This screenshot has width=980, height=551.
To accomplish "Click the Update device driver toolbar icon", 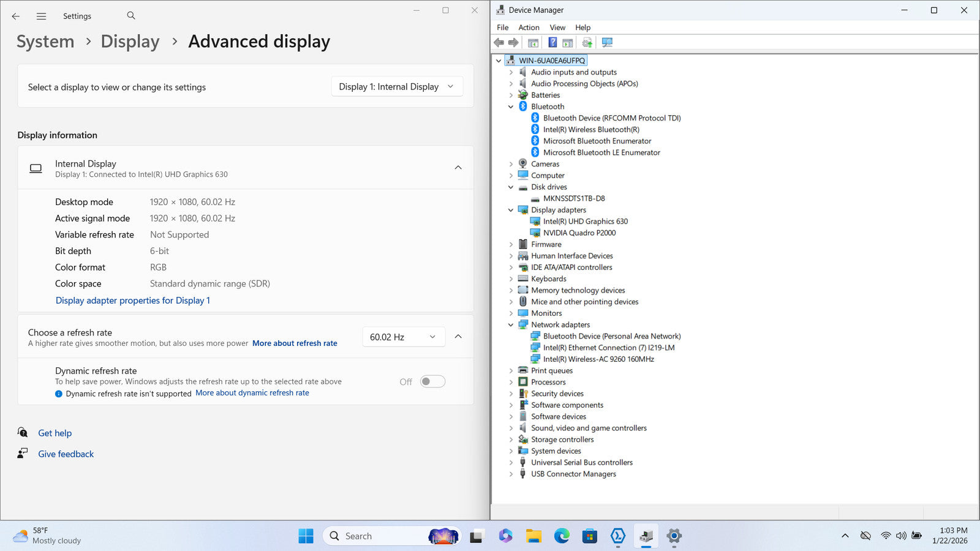I will (x=587, y=42).
